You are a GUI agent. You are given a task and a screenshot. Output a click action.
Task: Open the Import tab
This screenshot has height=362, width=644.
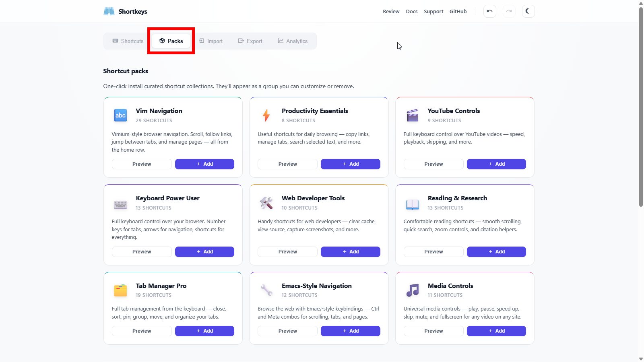point(211,41)
